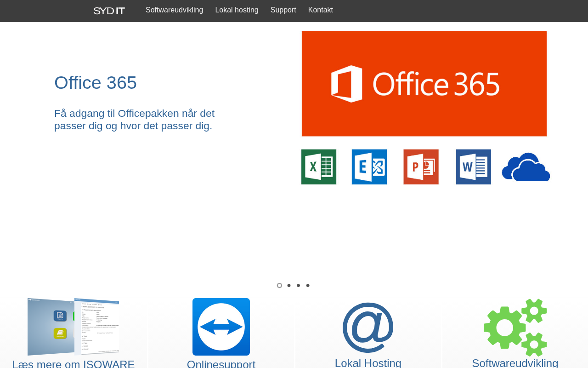Select the second carousel slide dot
This screenshot has width=588, height=368.
click(289, 286)
